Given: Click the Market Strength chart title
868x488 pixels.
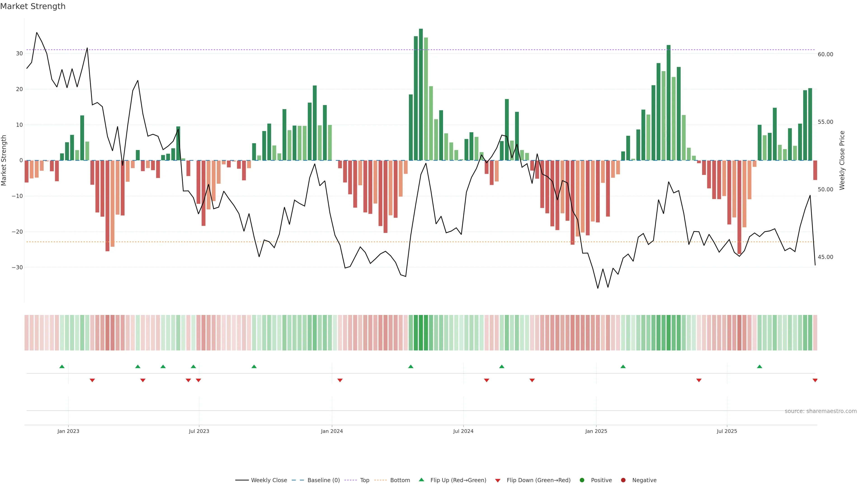Looking at the screenshot, I should 33,6.
